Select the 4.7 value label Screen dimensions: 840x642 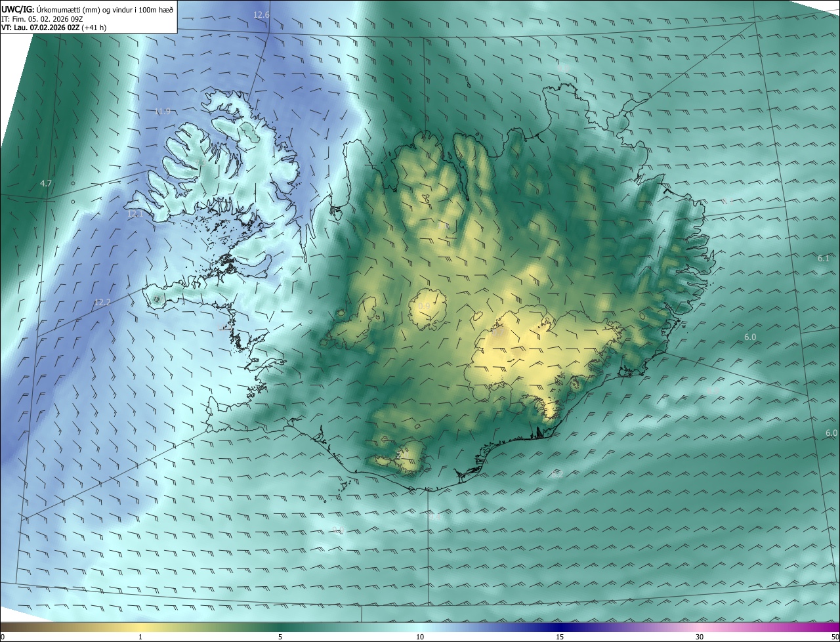coord(46,184)
